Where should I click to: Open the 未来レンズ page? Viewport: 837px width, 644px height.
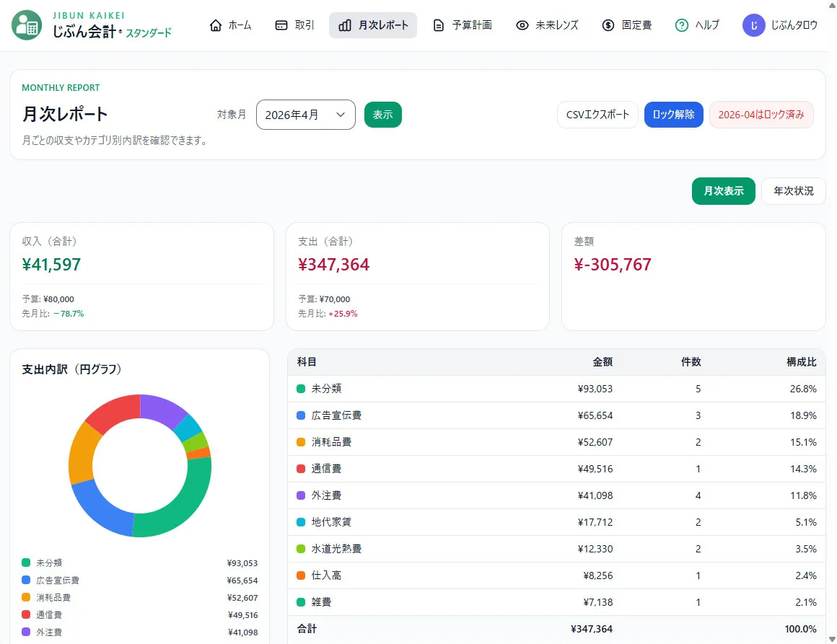547,25
